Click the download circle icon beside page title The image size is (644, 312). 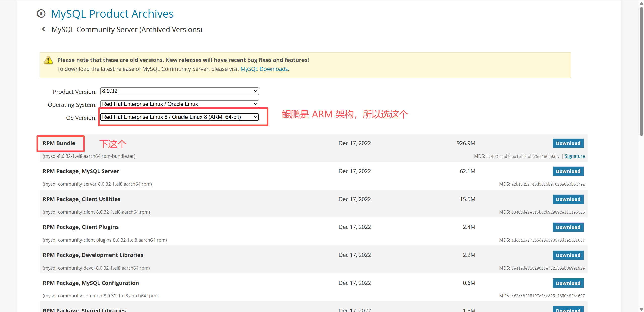[41, 14]
